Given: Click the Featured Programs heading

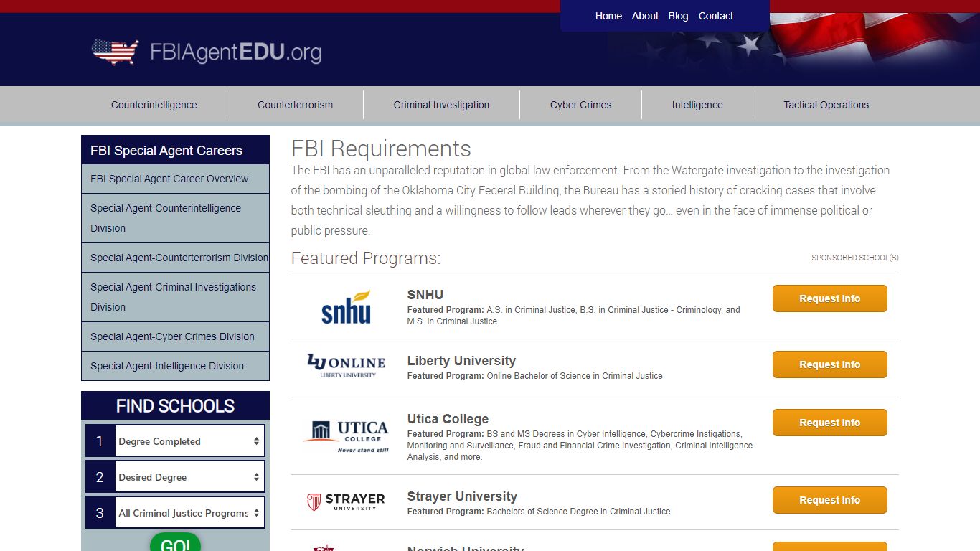Looking at the screenshot, I should [366, 258].
